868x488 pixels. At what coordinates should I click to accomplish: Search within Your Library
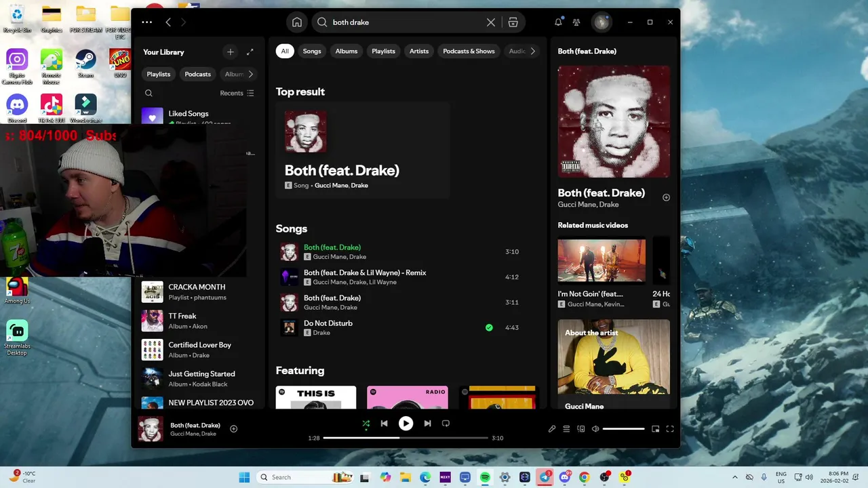(x=149, y=93)
